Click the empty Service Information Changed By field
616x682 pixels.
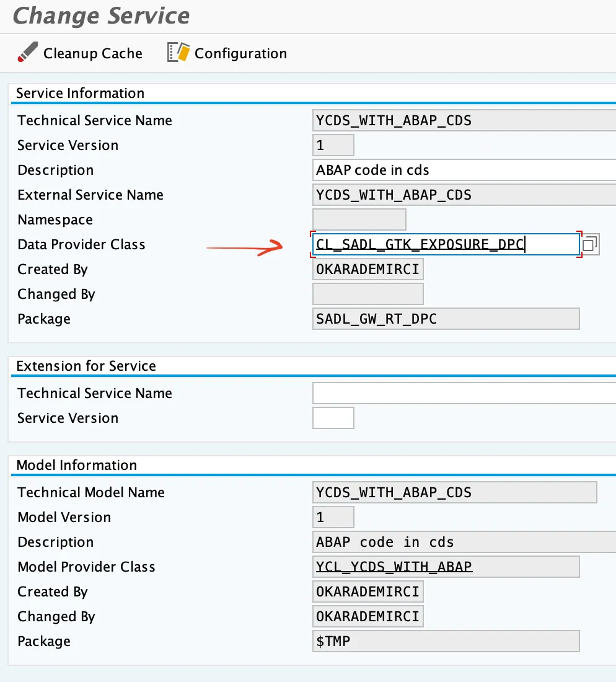point(368,294)
